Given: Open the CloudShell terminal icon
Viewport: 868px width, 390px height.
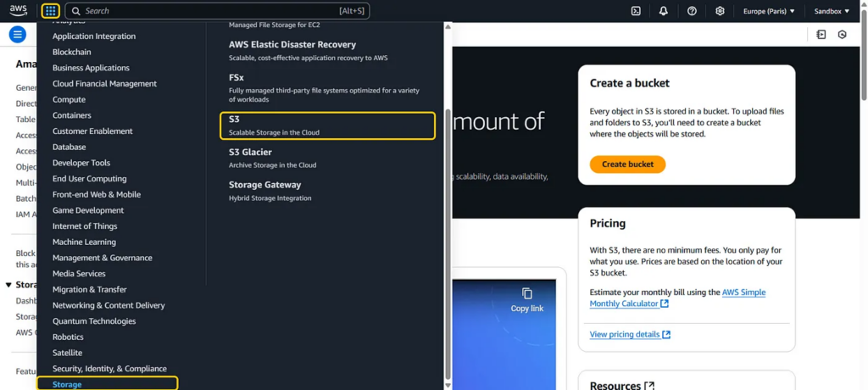Looking at the screenshot, I should pos(636,11).
